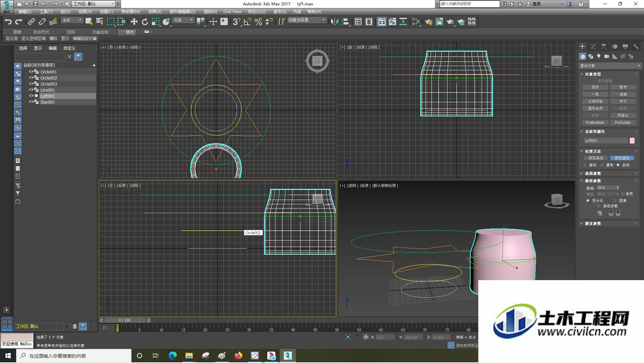
Task: Choose the Rectangular Selection Region tool
Action: (111, 22)
